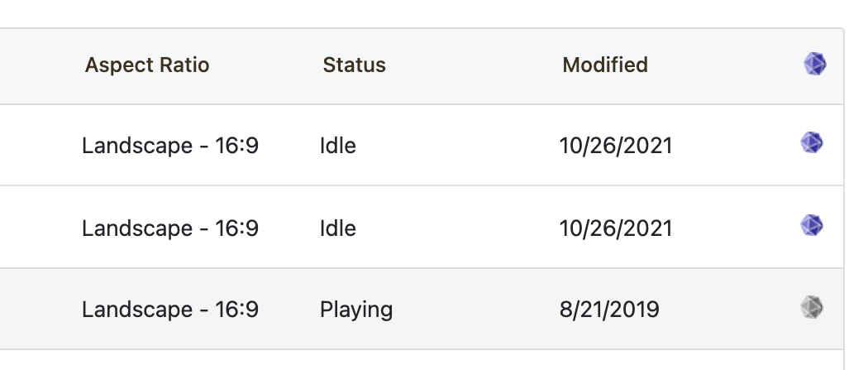The height and width of the screenshot is (370, 868).
Task: Select the first Idle table row
Action: 422,145
